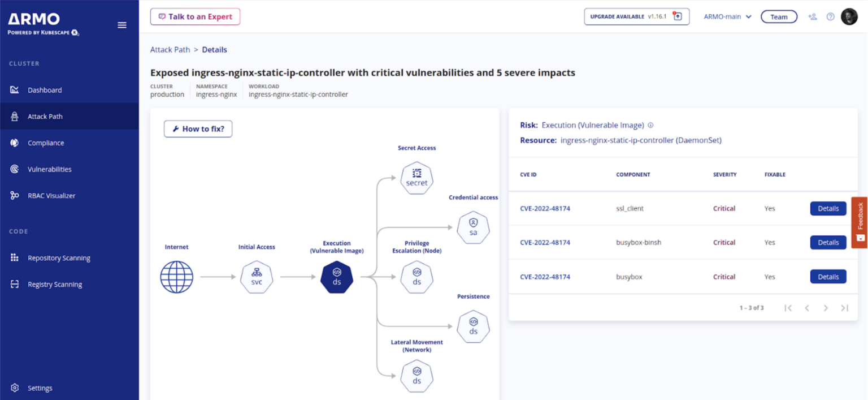This screenshot has height=400, width=868.
Task: Click the invite teammate icon in the header
Action: pyautogui.click(x=812, y=16)
